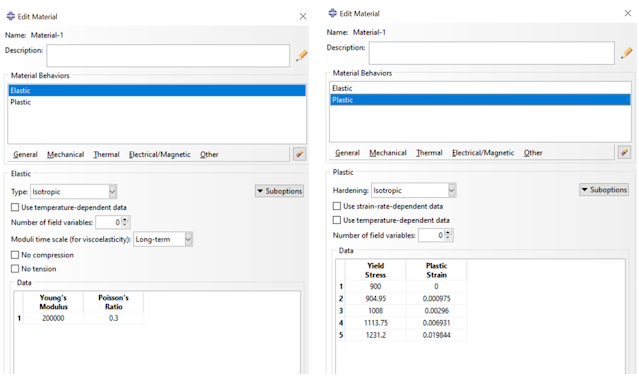Click the Abaqus logo icon in left Edit Material title
639x378 pixels.
(11, 16)
